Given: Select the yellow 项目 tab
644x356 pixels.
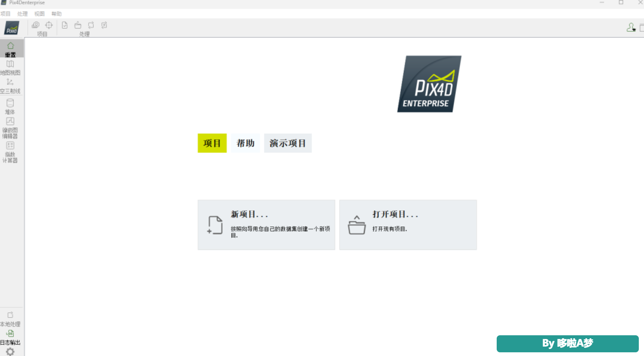Looking at the screenshot, I should coord(212,143).
